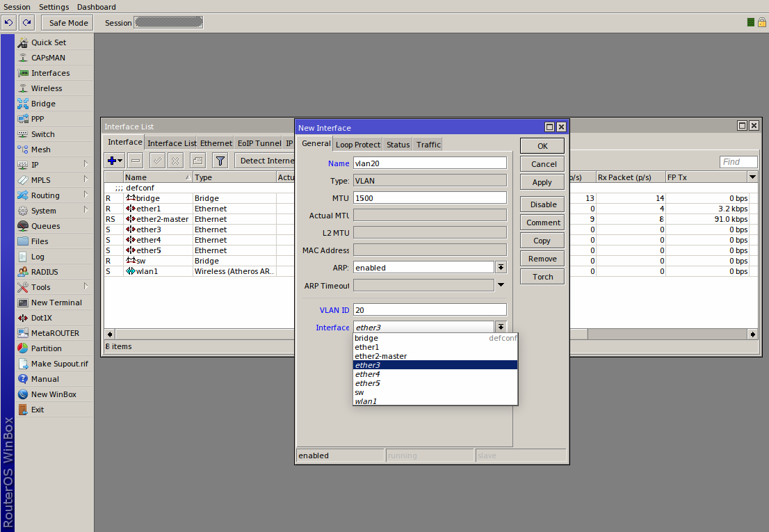The height and width of the screenshot is (532, 769).
Task: Click the filter funnel icon in Interface List
Action: coord(220,161)
